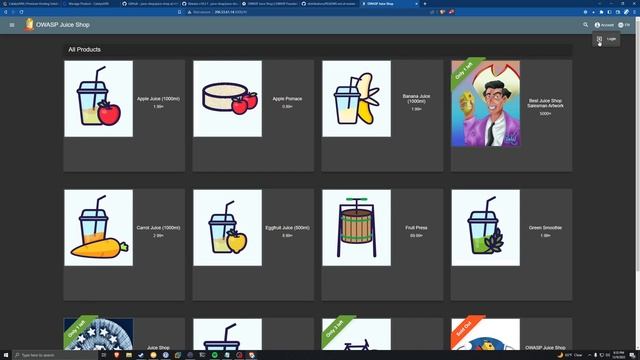Open the Eggfruit Juice product image

[x=227, y=228]
